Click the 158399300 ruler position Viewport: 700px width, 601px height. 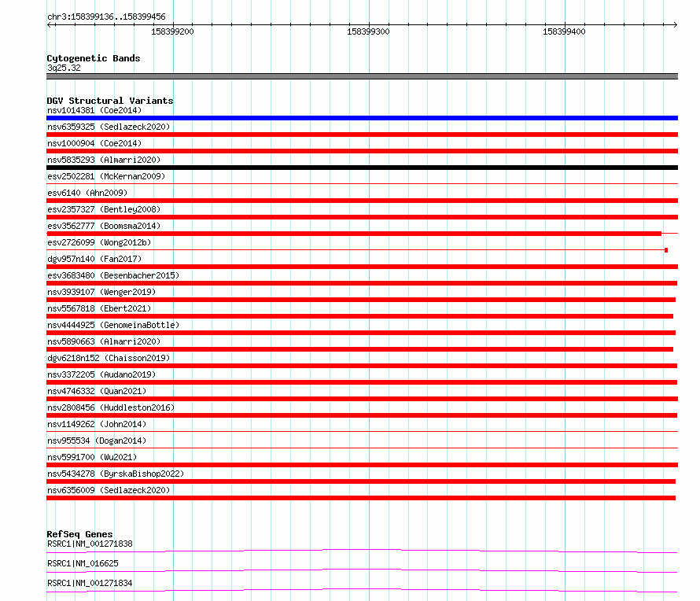coord(368,31)
